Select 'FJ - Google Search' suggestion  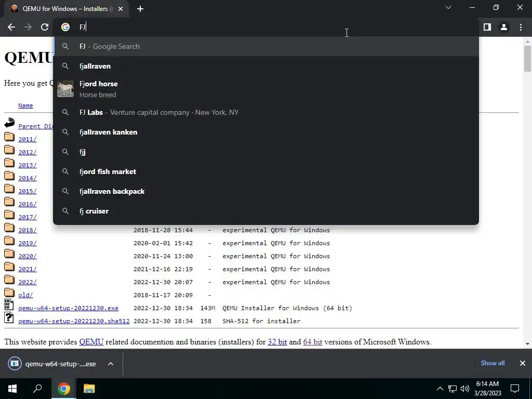click(x=266, y=46)
